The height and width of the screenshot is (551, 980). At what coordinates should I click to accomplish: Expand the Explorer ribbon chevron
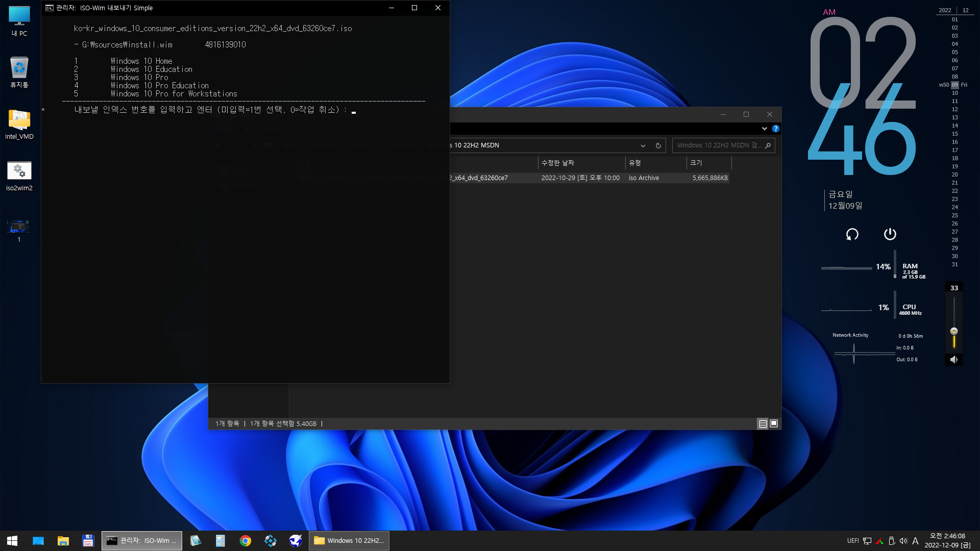[x=764, y=129]
